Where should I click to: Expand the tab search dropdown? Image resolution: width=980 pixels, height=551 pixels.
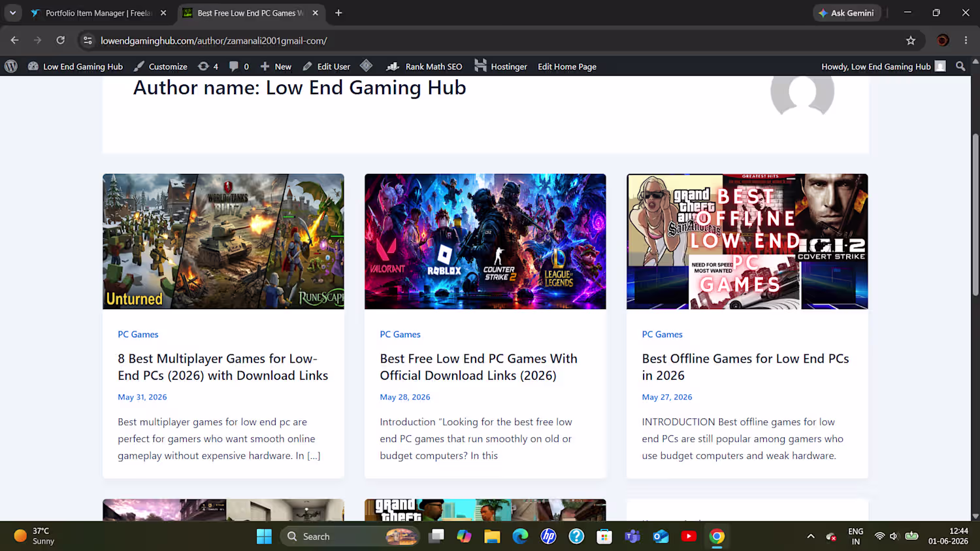coord(12,13)
